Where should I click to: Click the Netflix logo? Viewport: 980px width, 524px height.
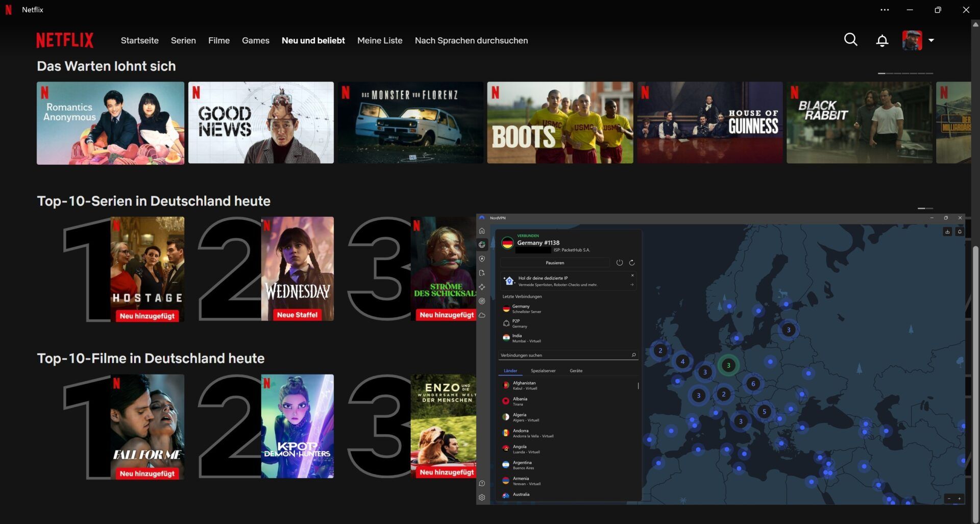point(65,40)
